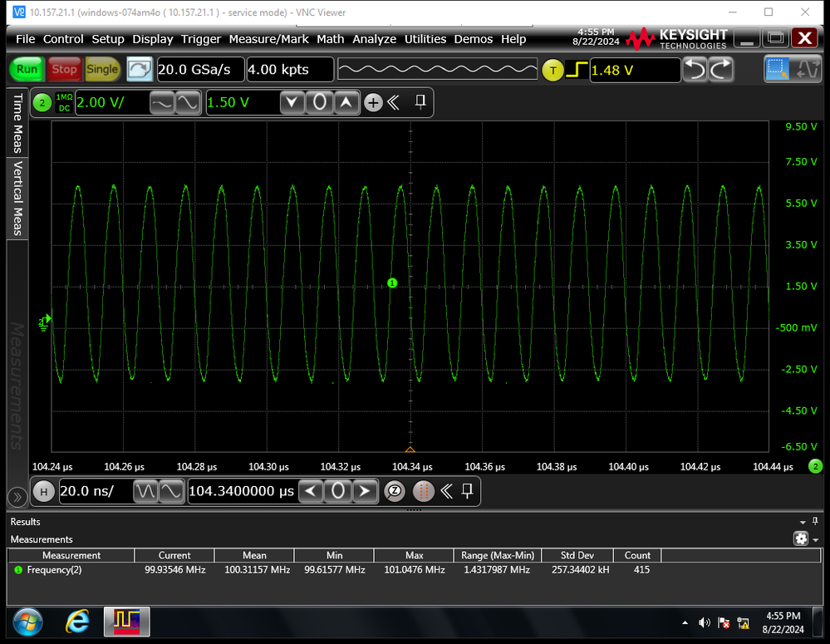Viewport: 830px width, 644px height.
Task: Select the green channel 2 icon
Action: point(42,102)
